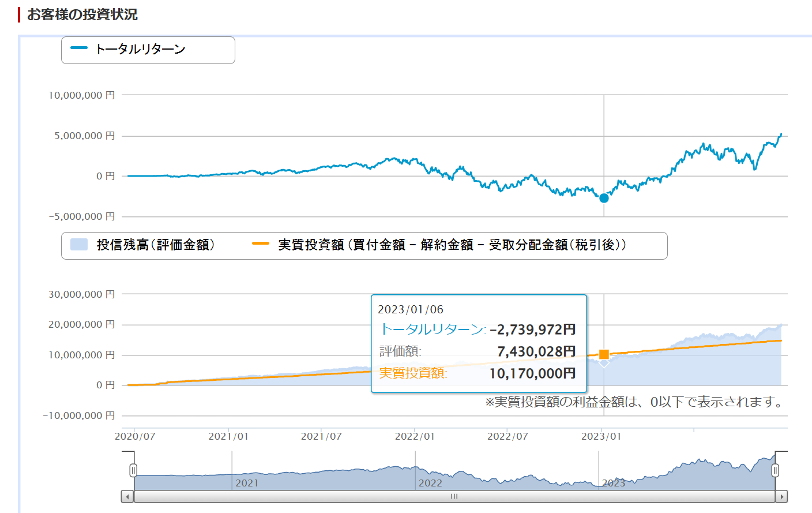This screenshot has height=513, width=812.
Task: Click the orange 実質投資額 legend swatch
Action: pyautogui.click(x=261, y=244)
